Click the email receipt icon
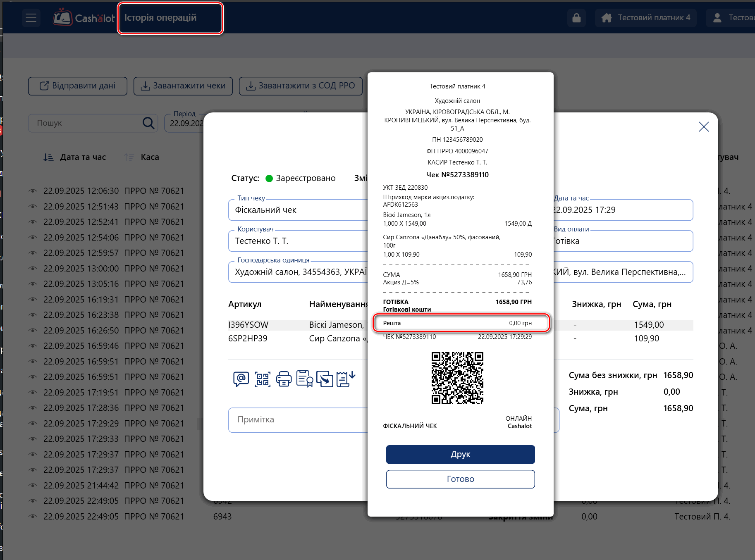The height and width of the screenshot is (560, 755). 241,379
